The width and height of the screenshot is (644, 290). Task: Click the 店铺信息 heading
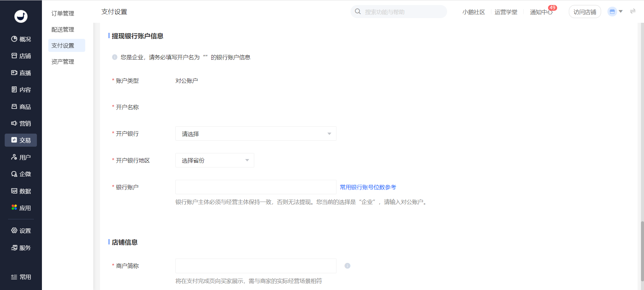click(x=125, y=242)
